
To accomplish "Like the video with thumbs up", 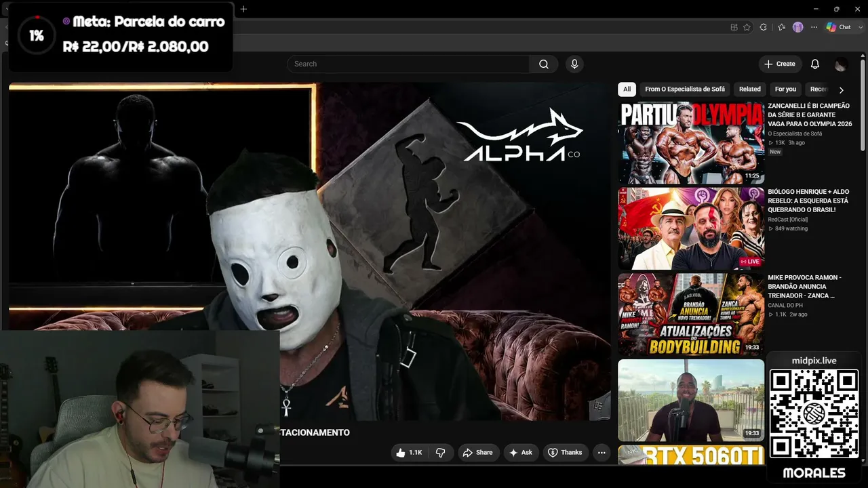I will (409, 452).
